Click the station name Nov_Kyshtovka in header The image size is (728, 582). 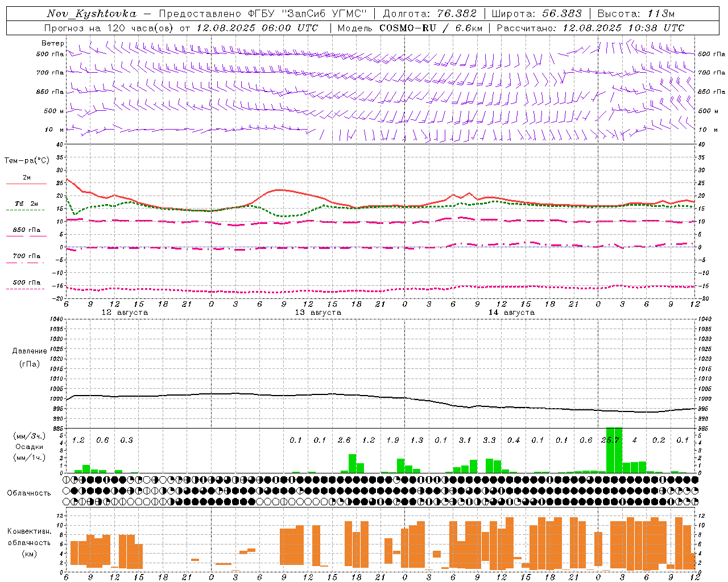pos(92,14)
